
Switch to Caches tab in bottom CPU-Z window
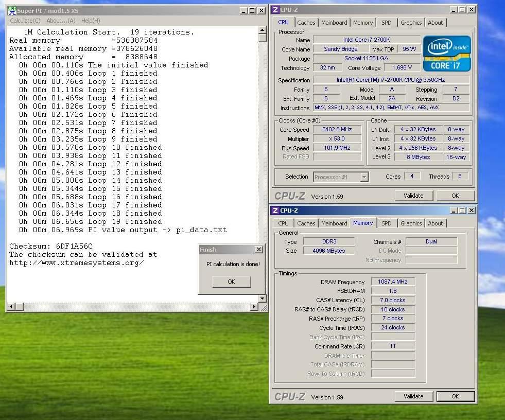tap(306, 223)
